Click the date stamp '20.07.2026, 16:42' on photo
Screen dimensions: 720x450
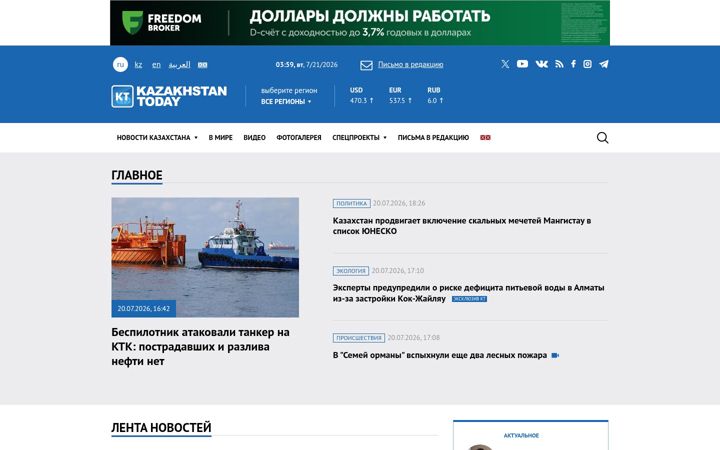tap(144, 309)
